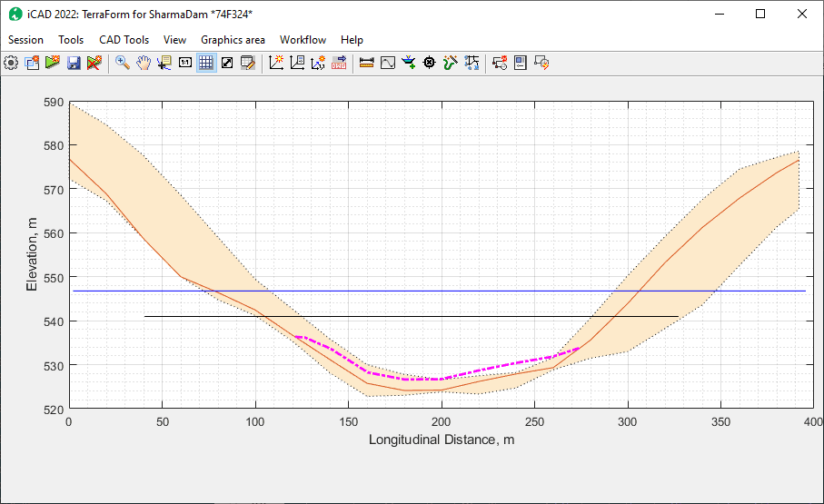Toggle the data cursor annotation tool
Image resolution: width=824 pixels, height=504 pixels.
click(x=164, y=63)
